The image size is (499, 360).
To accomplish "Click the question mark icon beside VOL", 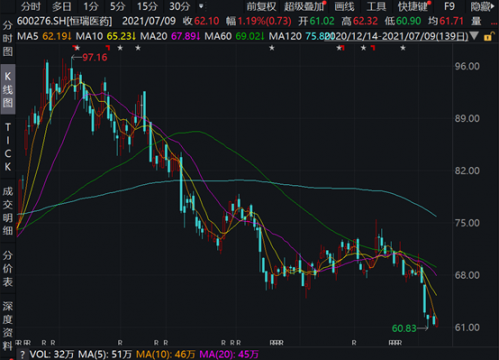I will click(x=22, y=354).
